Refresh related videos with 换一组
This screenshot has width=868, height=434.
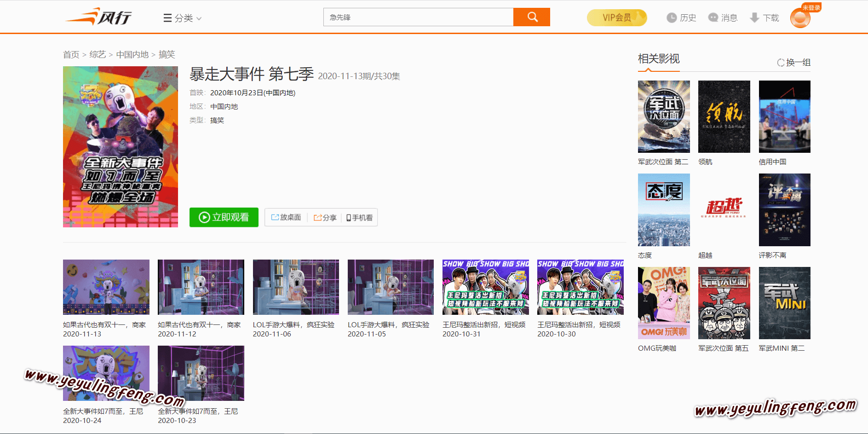[x=794, y=62]
